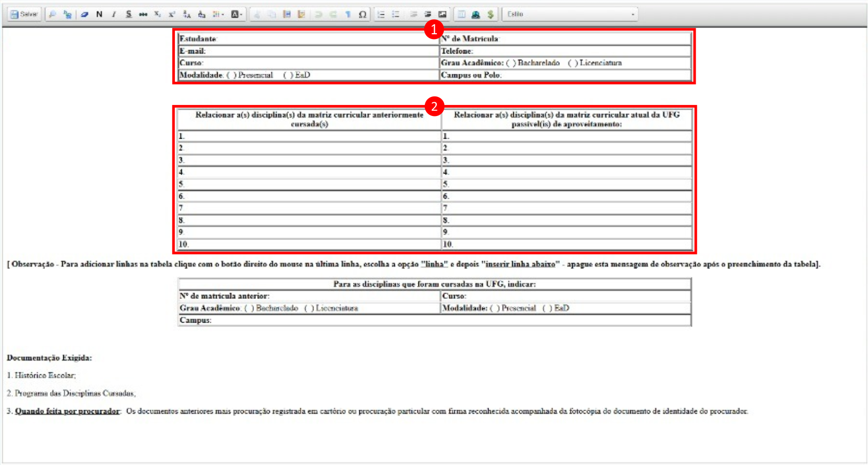This screenshot has width=868, height=465.
Task: Click "( ) Bacharelado" in the student info table
Action: point(533,63)
